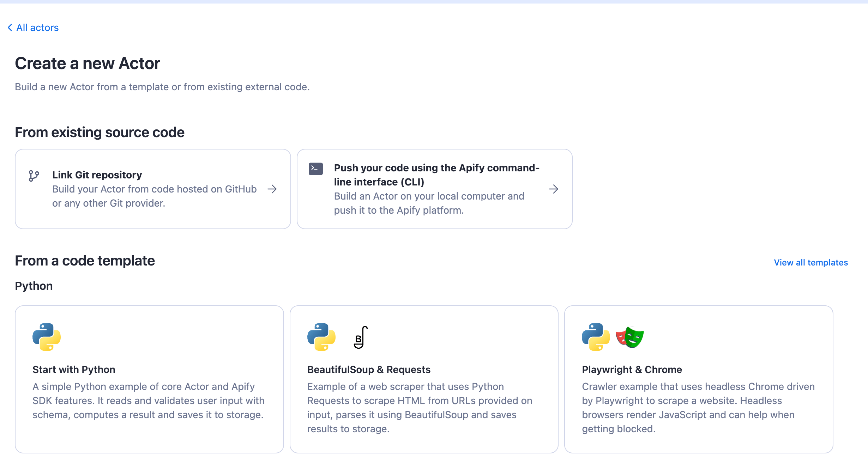Open Link Git repository option

click(97, 175)
